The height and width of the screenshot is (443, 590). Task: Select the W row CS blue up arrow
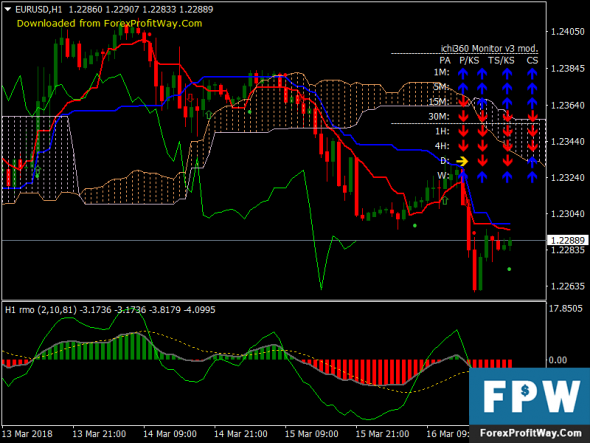click(x=532, y=177)
